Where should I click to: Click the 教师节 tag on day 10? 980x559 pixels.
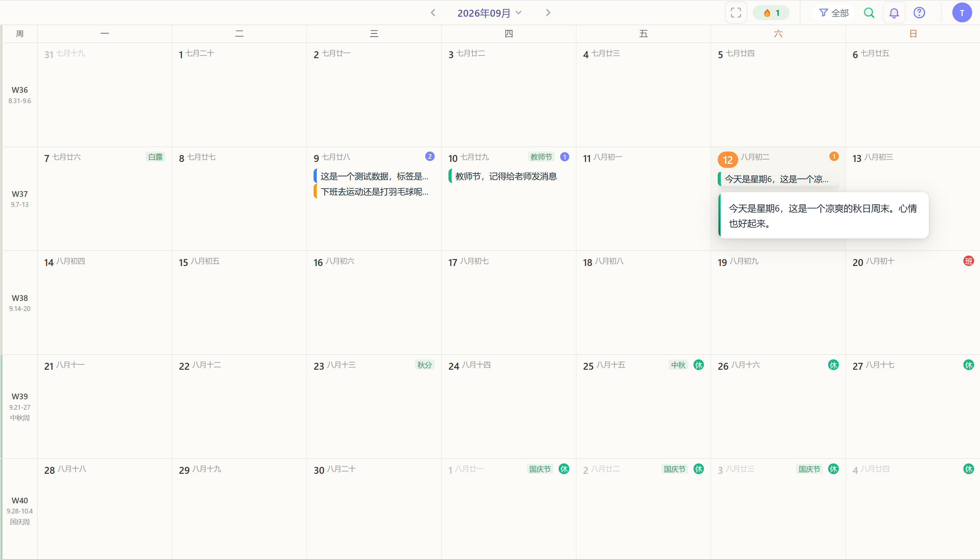541,157
